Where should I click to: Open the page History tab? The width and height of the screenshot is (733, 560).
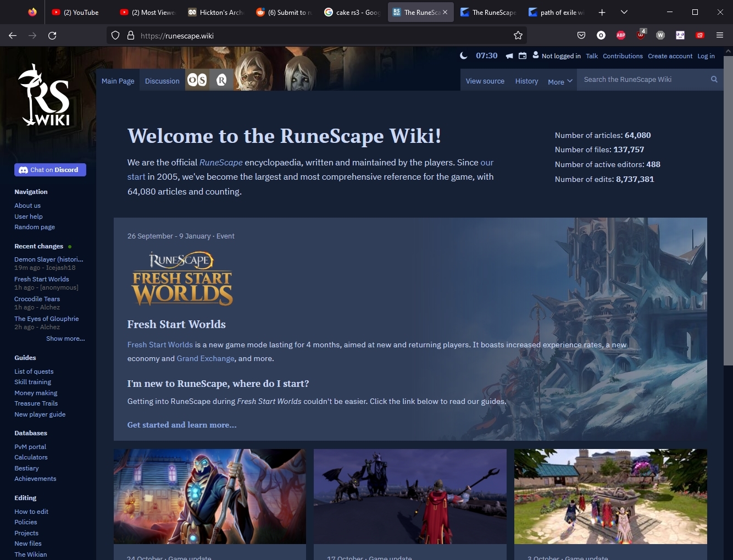pos(526,80)
